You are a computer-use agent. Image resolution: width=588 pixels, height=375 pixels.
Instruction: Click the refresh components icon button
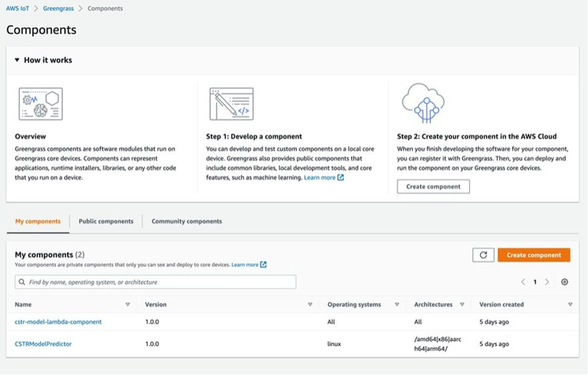pyautogui.click(x=483, y=255)
